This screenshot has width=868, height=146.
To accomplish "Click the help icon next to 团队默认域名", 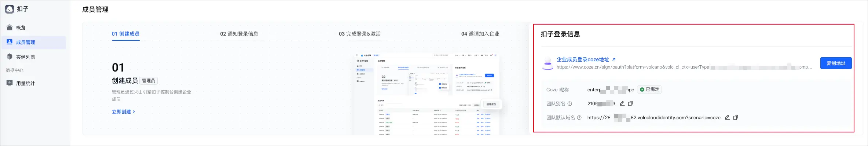I will (579, 118).
